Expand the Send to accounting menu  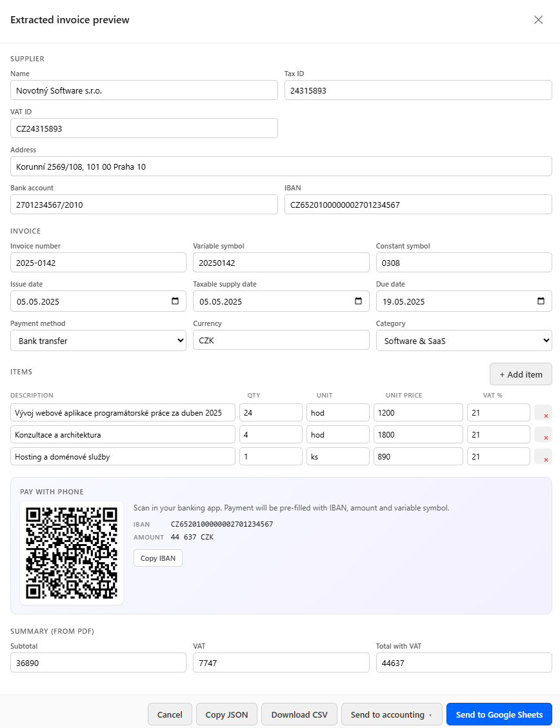pos(392,714)
